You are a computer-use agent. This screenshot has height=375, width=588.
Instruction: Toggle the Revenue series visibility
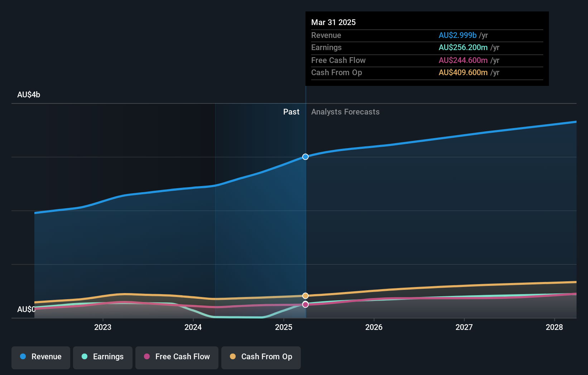tap(40, 357)
